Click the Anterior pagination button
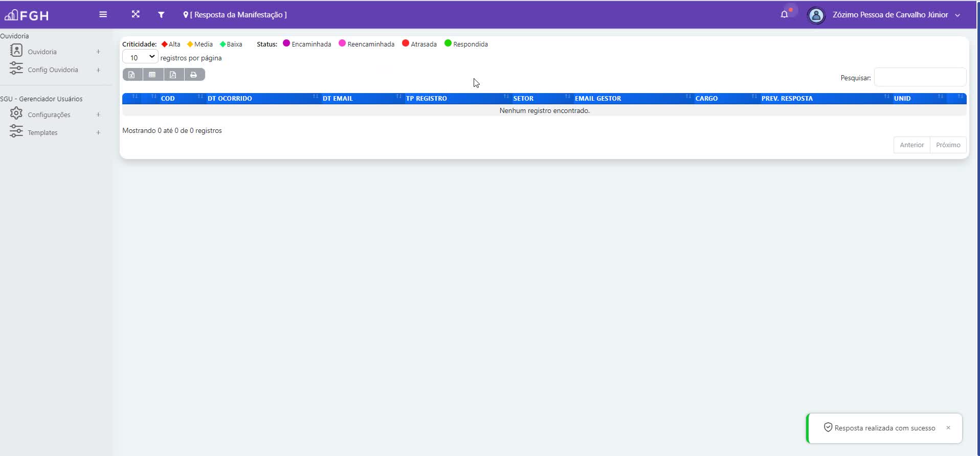980x456 pixels. 911,145
